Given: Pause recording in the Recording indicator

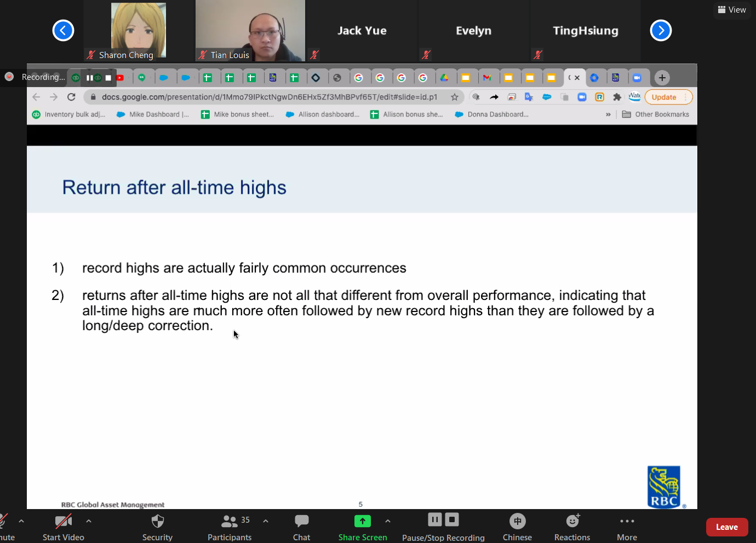Looking at the screenshot, I should (x=89, y=78).
